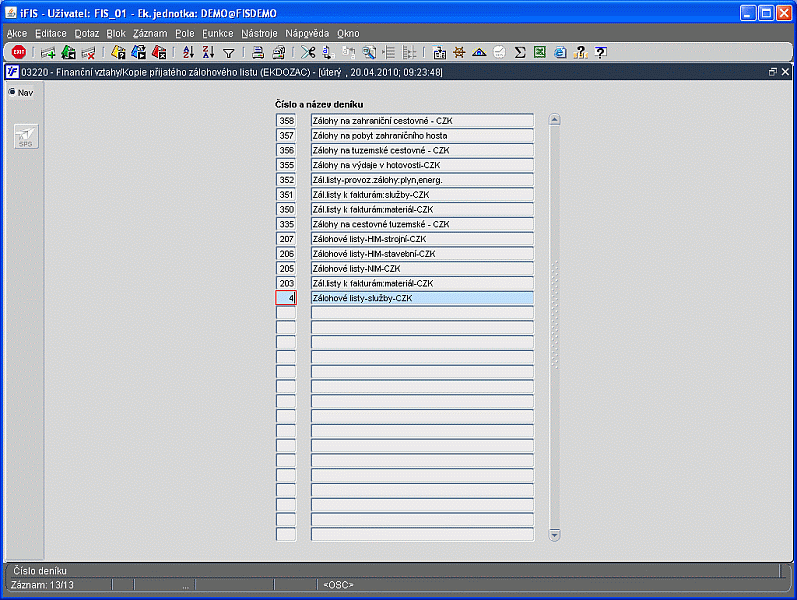Click the Internet Explorer icon

[x=560, y=52]
